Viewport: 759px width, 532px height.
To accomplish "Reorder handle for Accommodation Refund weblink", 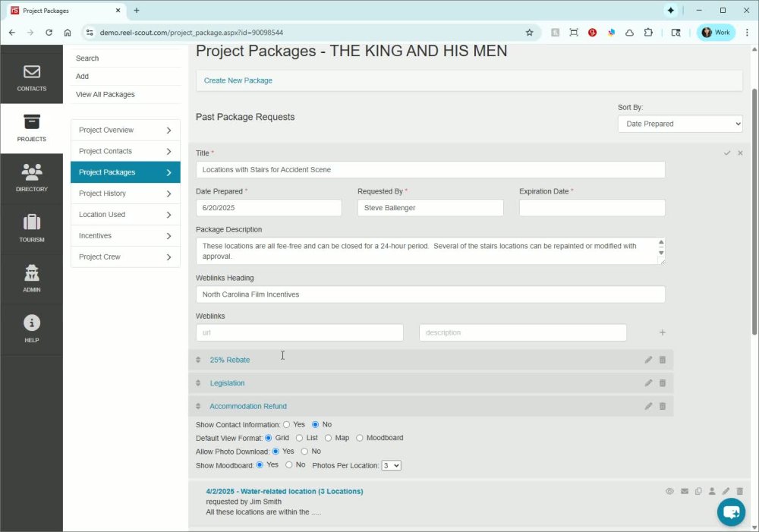I will 198,406.
